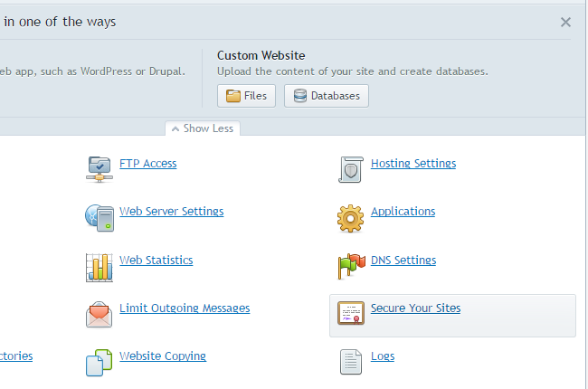Click the Logs document icon

(x=351, y=362)
